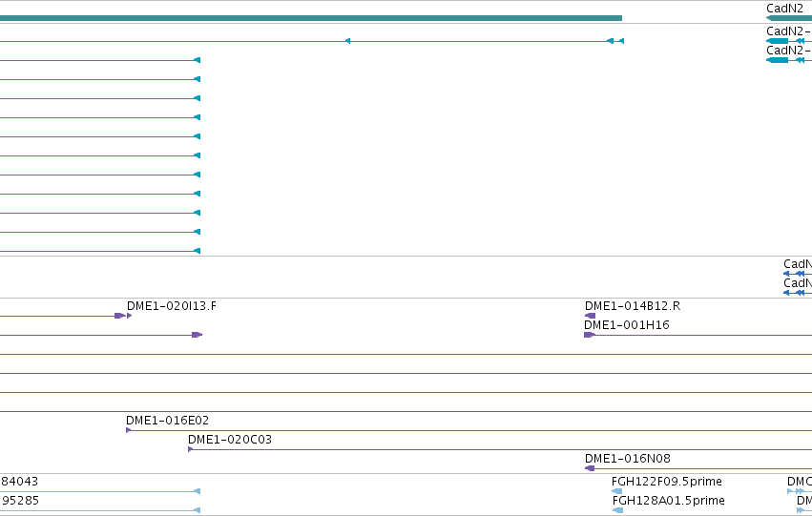Click the light blue glyph under FGH128A01.5prime
The image size is (812, 516).
[x=617, y=510]
